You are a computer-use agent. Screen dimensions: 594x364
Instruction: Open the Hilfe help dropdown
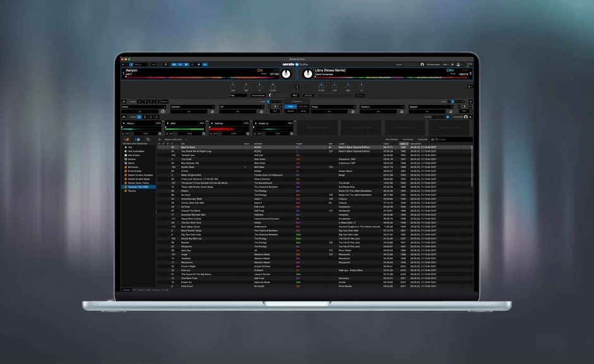tap(445, 64)
